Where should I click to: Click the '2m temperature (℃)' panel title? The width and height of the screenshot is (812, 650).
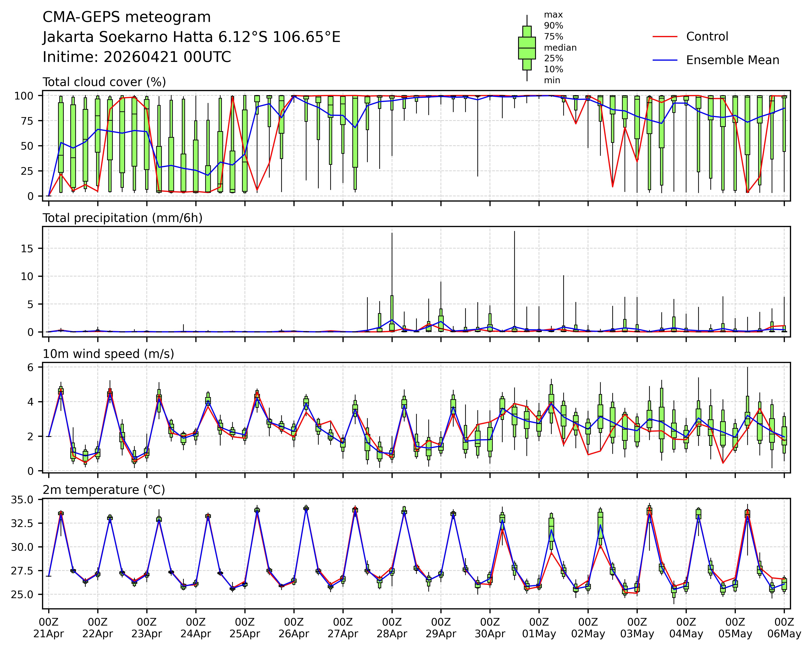[104, 490]
